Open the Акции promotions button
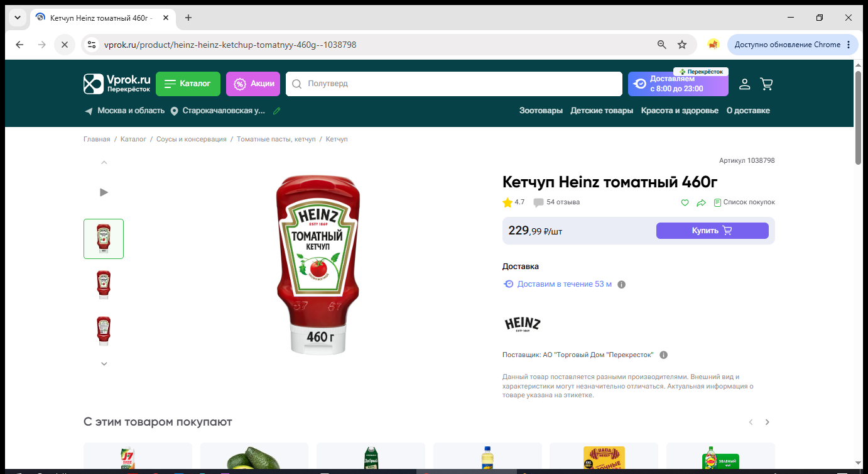 coord(253,84)
